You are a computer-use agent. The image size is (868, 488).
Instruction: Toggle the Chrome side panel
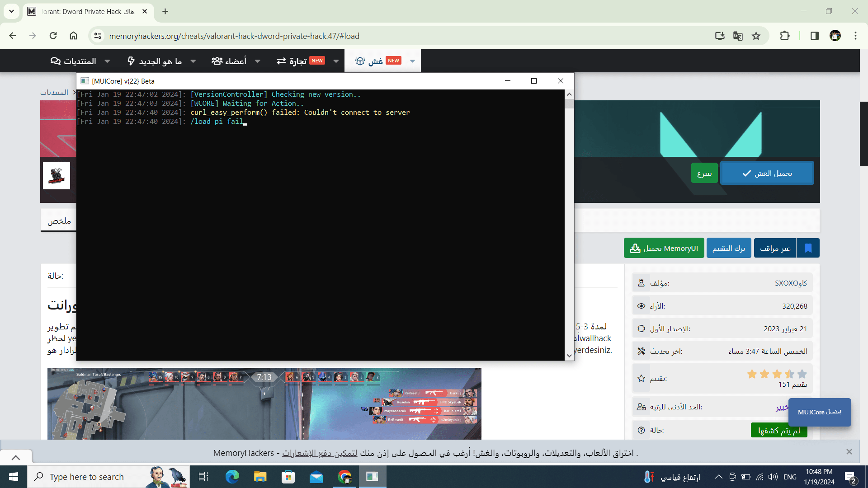pyautogui.click(x=815, y=36)
